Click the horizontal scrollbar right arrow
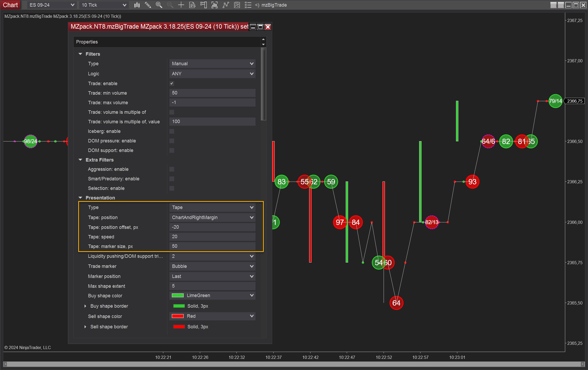 tap(582, 364)
